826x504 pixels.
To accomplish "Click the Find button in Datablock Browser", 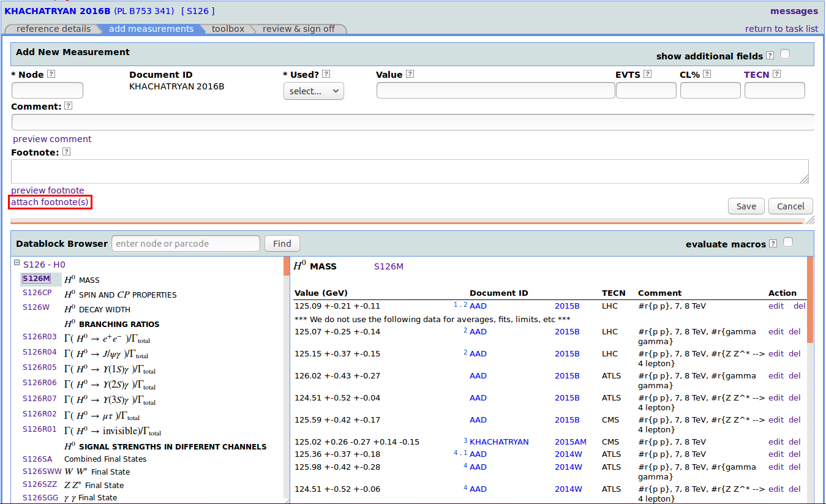I will pyautogui.click(x=282, y=243).
